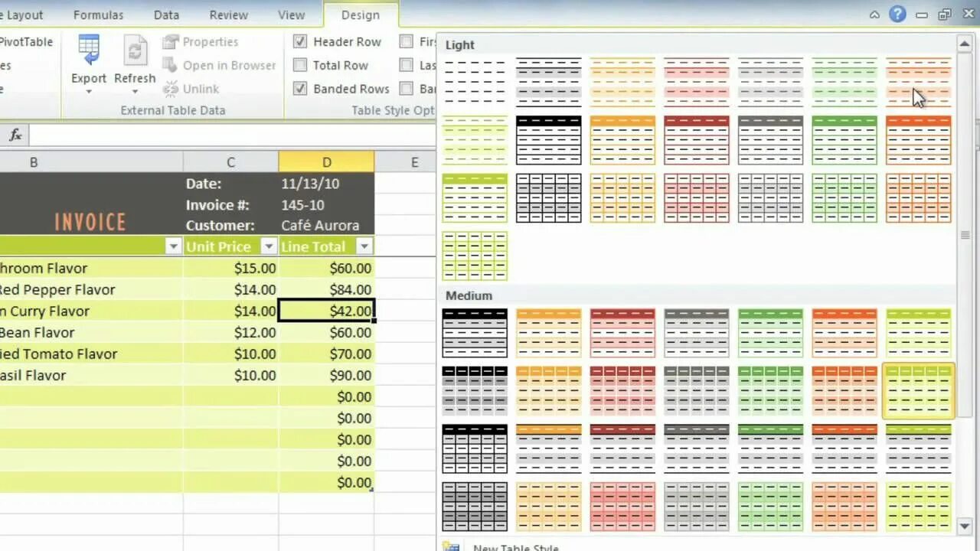Collapse the ribbon with the caret icon
The image size is (980, 551).
coord(874,15)
